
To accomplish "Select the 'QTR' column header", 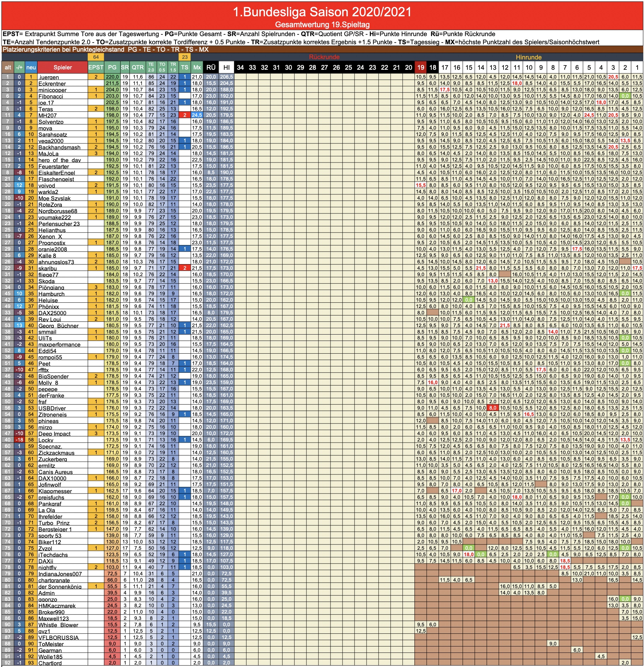I will click(x=138, y=67).
